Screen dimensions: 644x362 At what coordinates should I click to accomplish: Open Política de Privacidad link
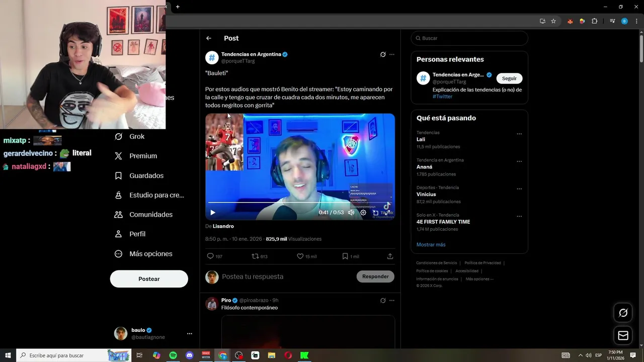point(482,263)
